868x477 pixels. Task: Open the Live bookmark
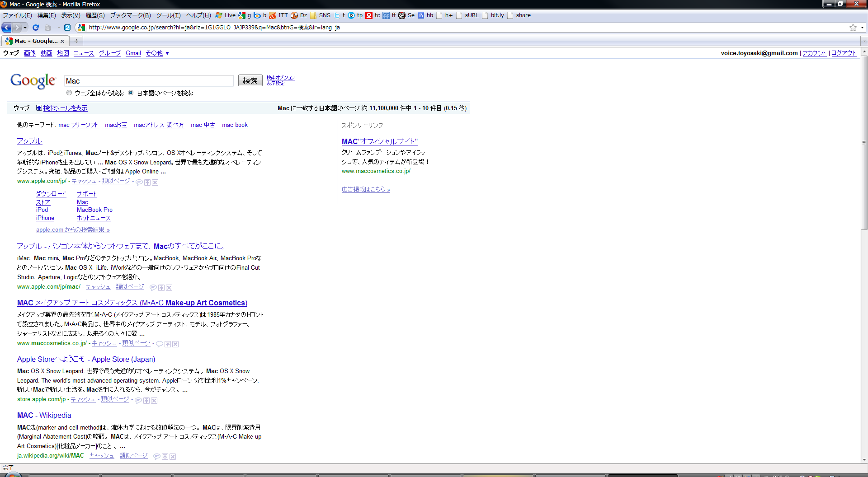[225, 15]
